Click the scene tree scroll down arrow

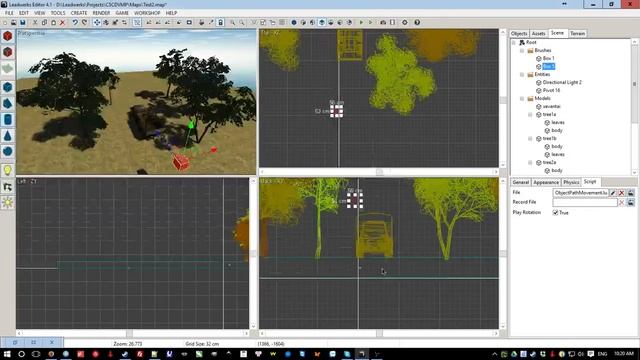(x=634, y=172)
